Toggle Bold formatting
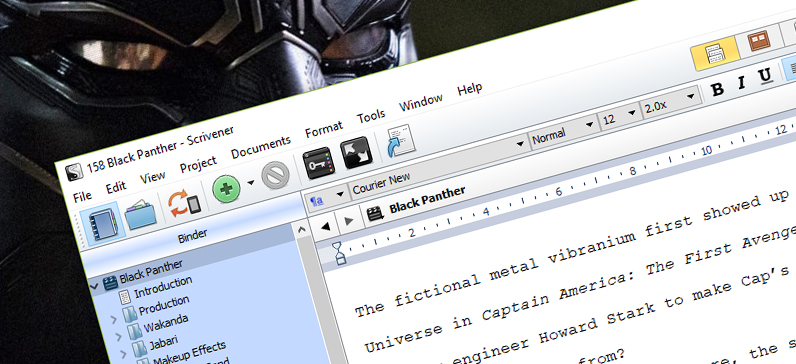 pyautogui.click(x=717, y=89)
